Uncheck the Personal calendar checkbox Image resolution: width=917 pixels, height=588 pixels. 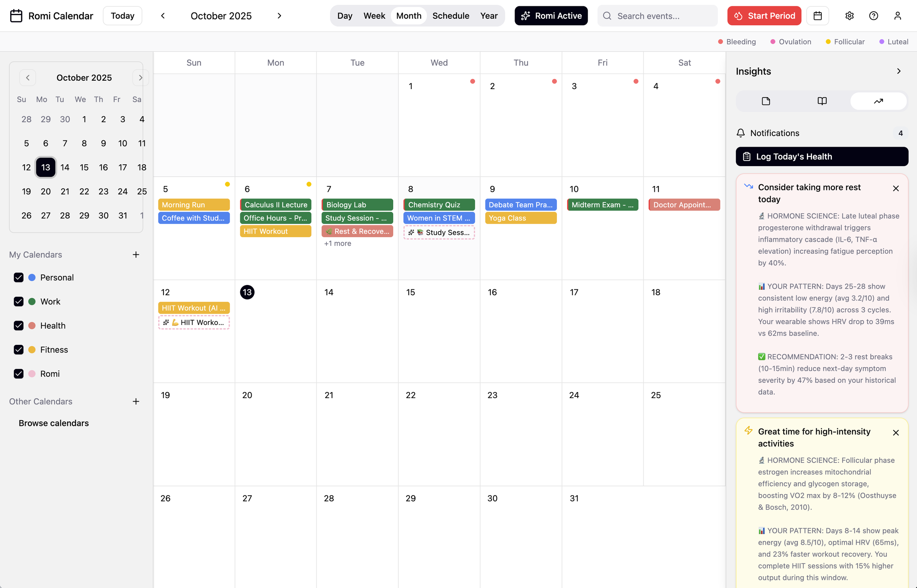19,278
